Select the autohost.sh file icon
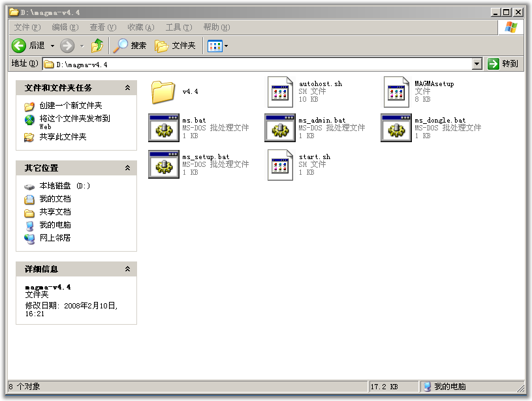532x401 pixels. [280, 92]
